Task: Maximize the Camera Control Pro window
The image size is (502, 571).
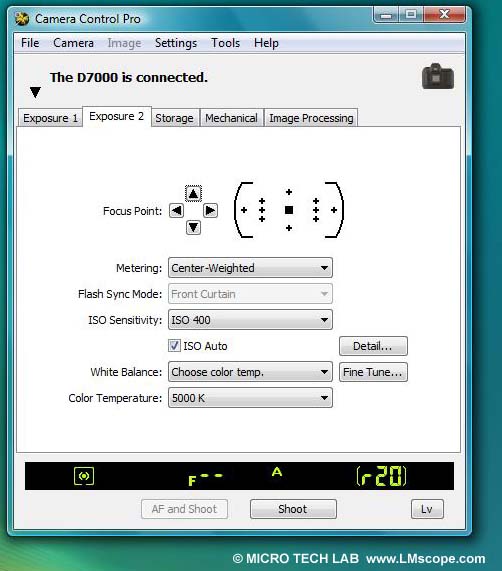Action: (x=411, y=15)
